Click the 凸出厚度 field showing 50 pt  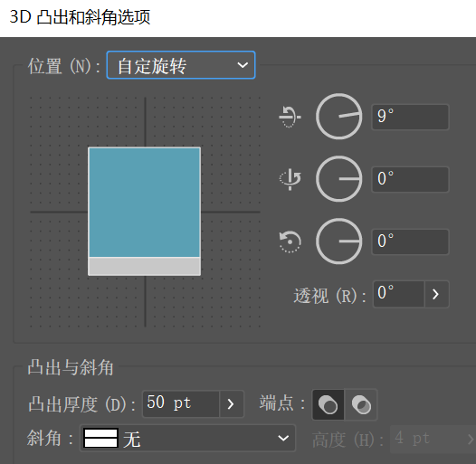[181, 404]
